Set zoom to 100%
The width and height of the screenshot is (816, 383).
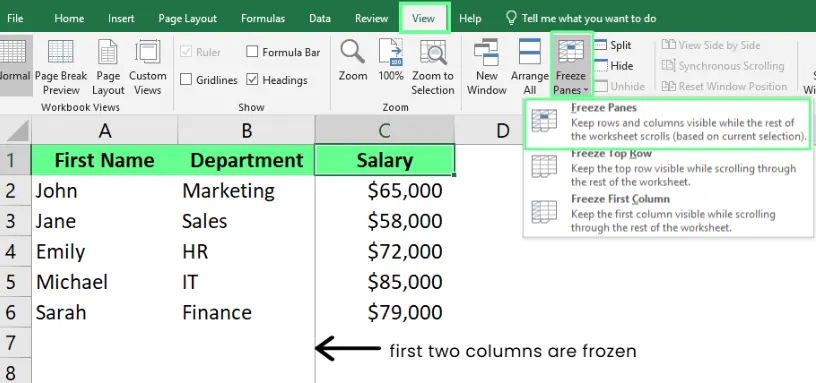coord(391,60)
